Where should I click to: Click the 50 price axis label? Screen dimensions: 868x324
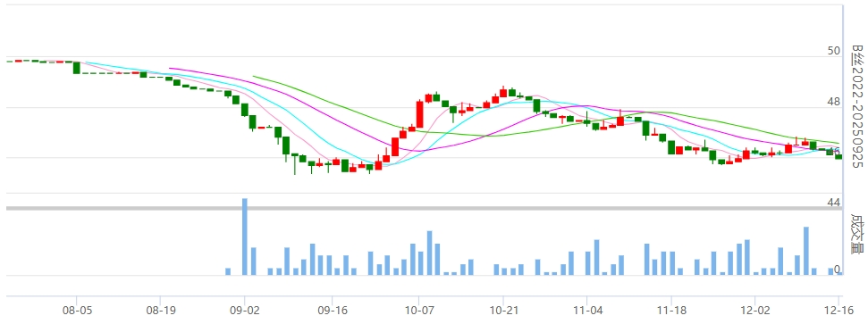834,51
